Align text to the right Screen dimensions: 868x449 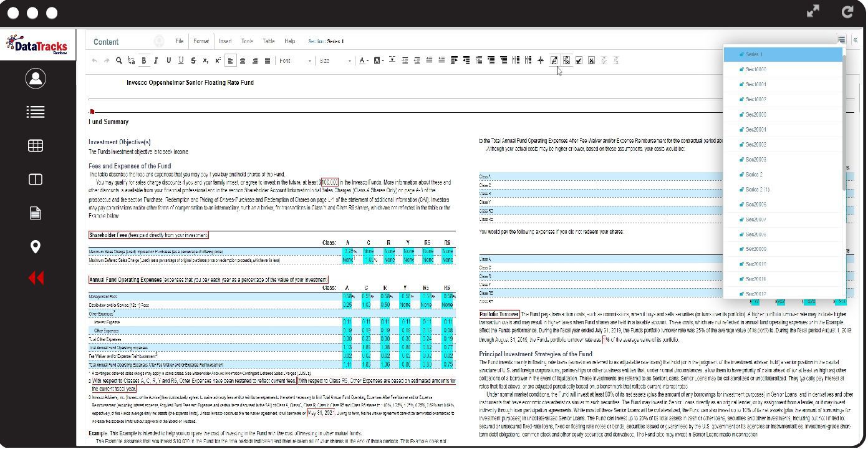coord(255,60)
